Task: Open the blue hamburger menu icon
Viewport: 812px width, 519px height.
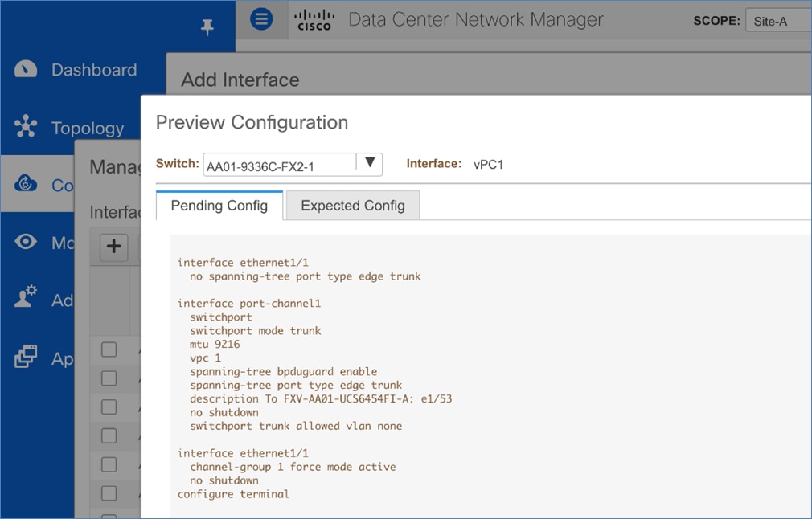Action: (x=261, y=19)
